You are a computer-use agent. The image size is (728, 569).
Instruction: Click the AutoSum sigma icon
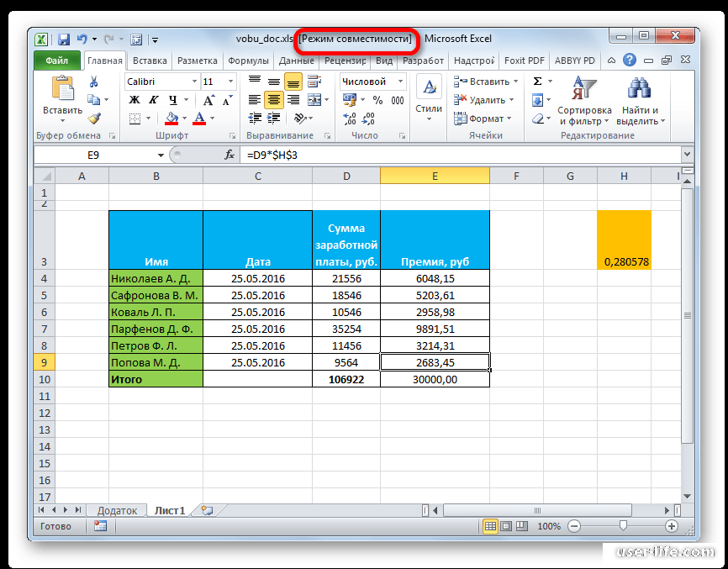tap(538, 82)
